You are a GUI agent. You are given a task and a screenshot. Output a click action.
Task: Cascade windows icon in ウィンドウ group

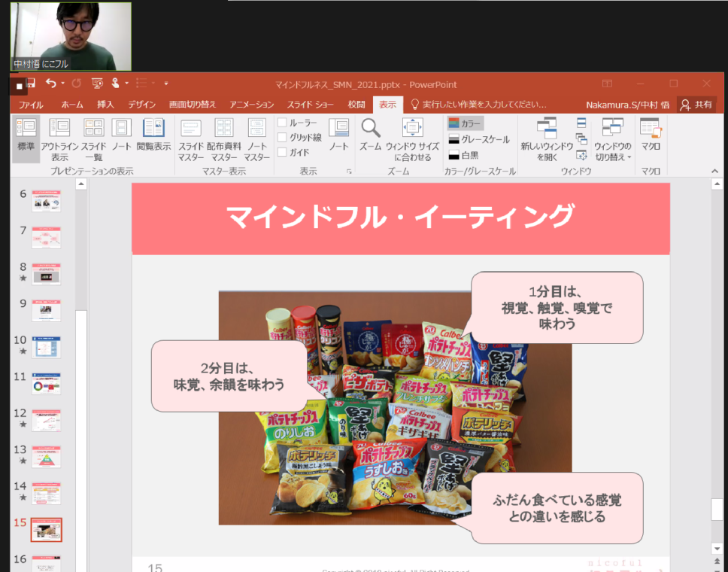coord(581,138)
